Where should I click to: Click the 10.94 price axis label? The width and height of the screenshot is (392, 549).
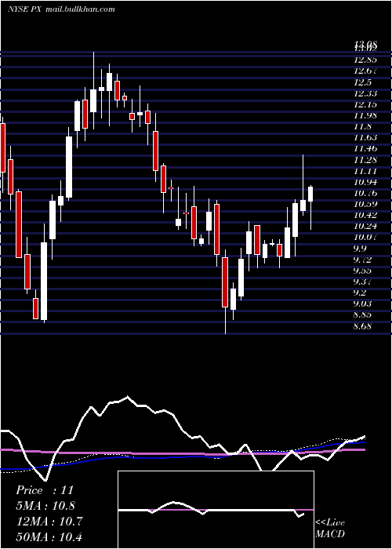[365, 182]
